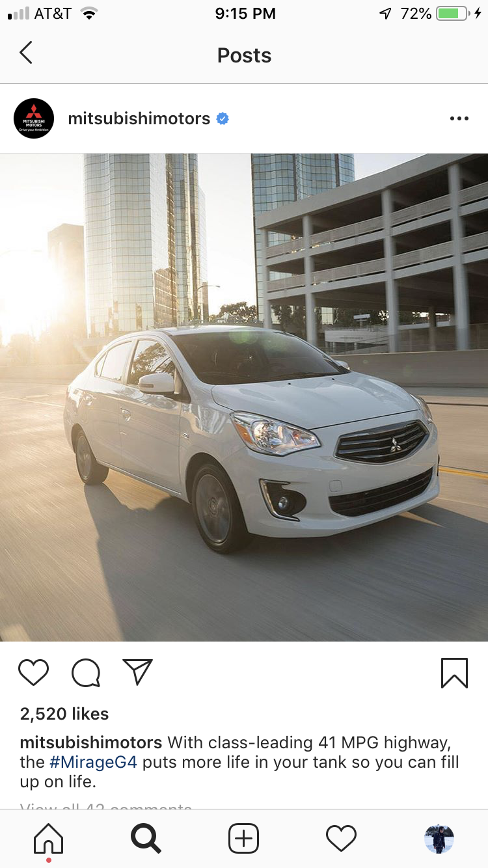View the 2,520 likes list
This screenshot has width=488, height=868.
pyautogui.click(x=64, y=714)
